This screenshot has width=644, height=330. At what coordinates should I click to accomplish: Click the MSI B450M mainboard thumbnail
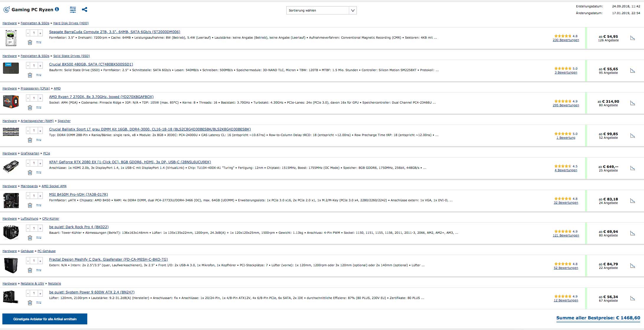point(11,200)
